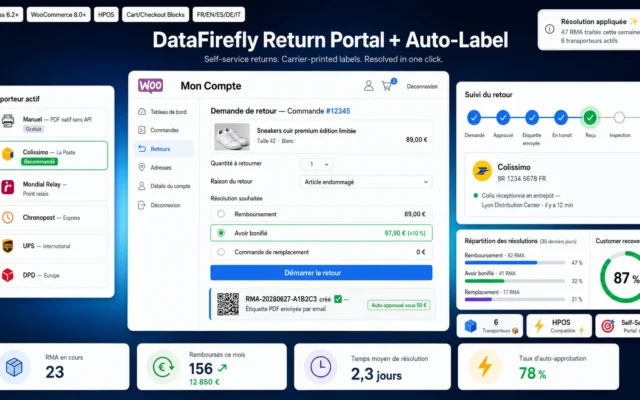The height and width of the screenshot is (400, 640).
Task: Click the Taux d'auto-approbation lightning icon
Action: click(484, 366)
